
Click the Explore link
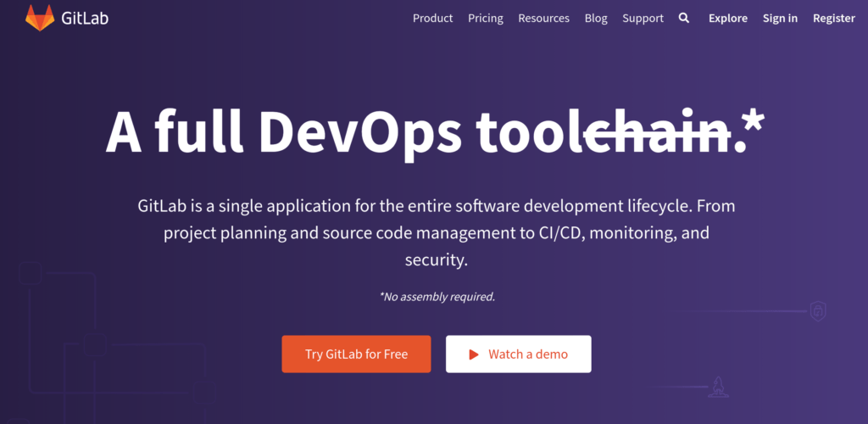click(728, 19)
